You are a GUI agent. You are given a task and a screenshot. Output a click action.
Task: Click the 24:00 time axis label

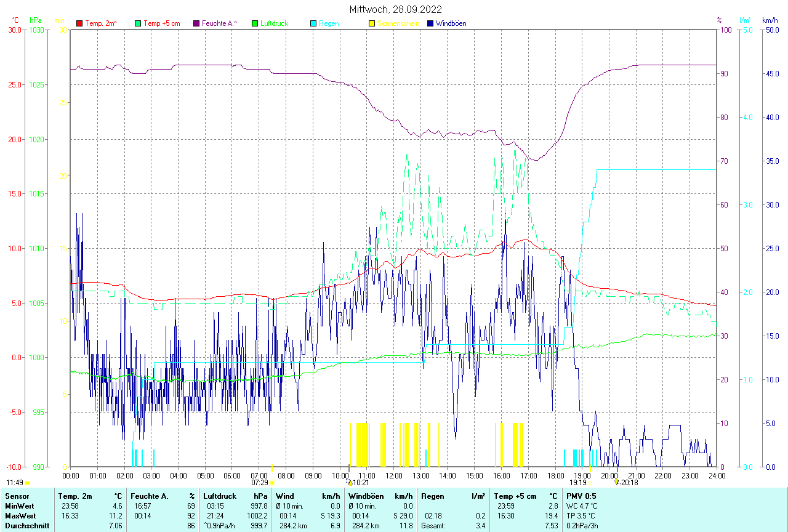717,475
